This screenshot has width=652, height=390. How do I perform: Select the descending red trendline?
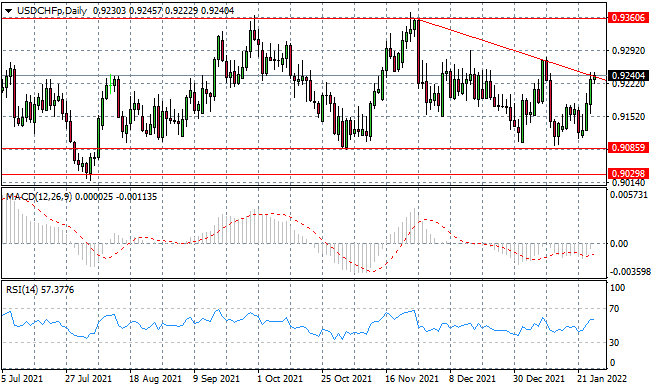(x=511, y=49)
